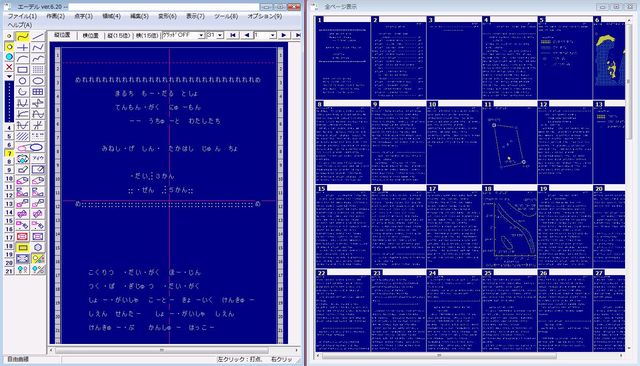Image resolution: width=640 pixels, height=366 pixels.
Task: Select the diagonal hatching fill tool
Action: click(x=23, y=136)
